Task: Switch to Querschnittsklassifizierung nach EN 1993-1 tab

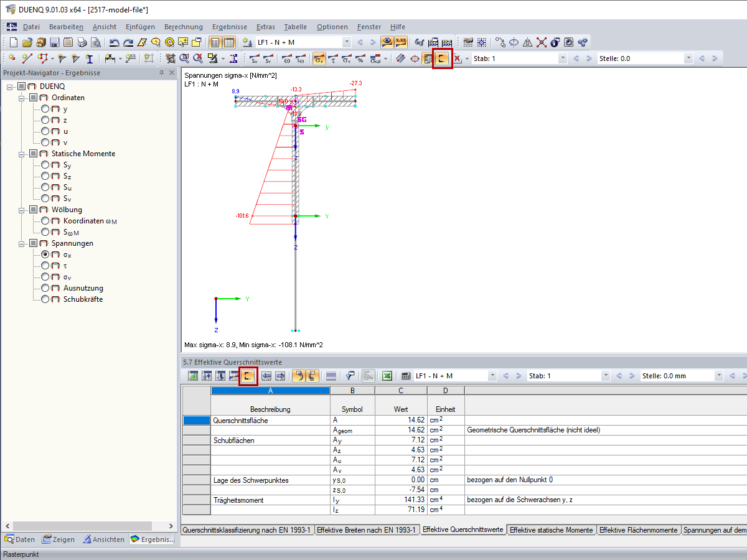Action: tap(247, 530)
